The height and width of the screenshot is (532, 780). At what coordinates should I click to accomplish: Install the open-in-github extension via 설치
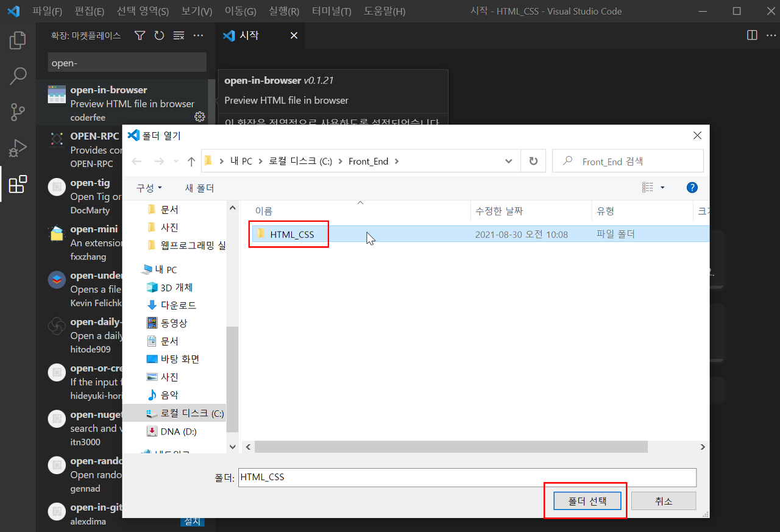coord(192,521)
